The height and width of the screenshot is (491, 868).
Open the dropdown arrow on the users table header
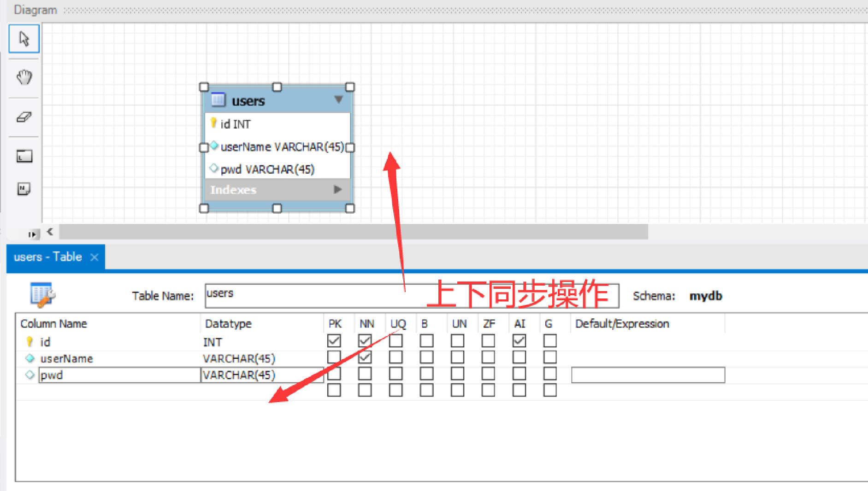pos(339,99)
